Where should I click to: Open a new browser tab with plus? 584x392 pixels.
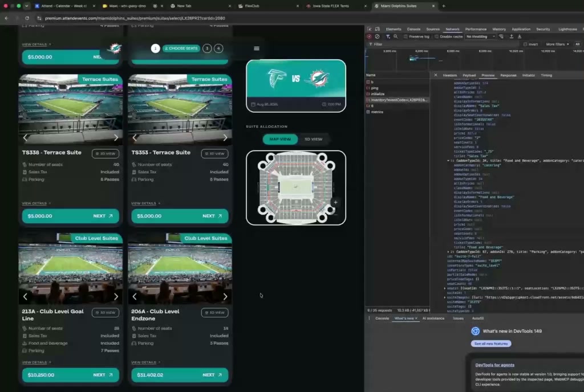point(443,6)
